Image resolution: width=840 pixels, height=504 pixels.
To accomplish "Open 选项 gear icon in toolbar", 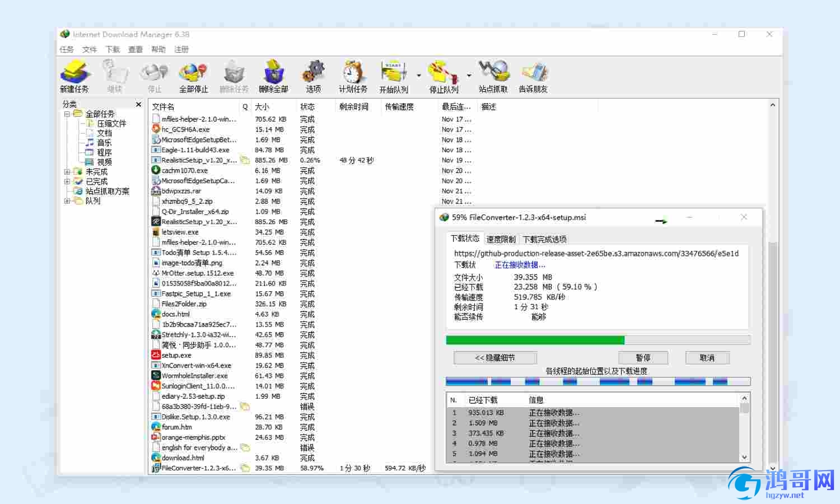I will click(314, 77).
